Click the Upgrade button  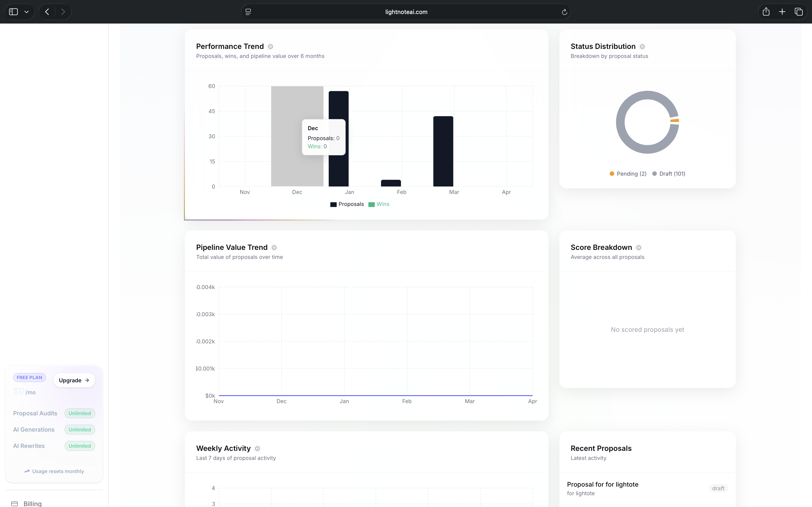click(x=74, y=380)
